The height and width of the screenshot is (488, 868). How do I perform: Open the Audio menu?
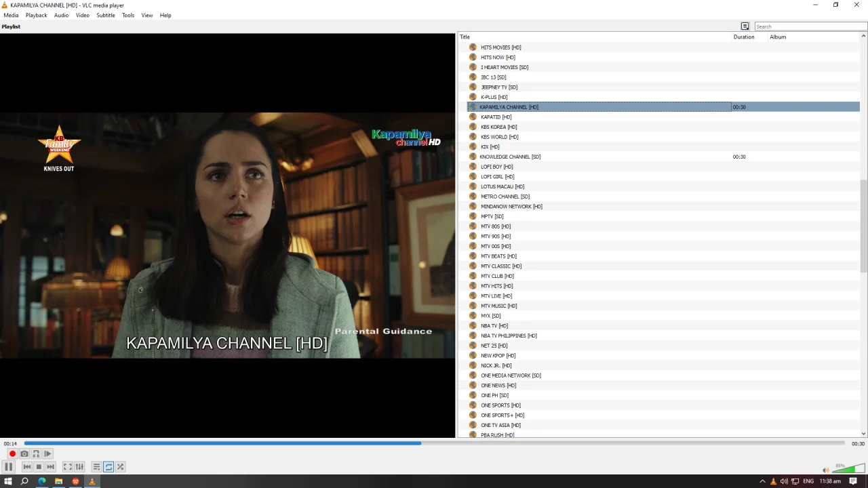click(x=62, y=15)
